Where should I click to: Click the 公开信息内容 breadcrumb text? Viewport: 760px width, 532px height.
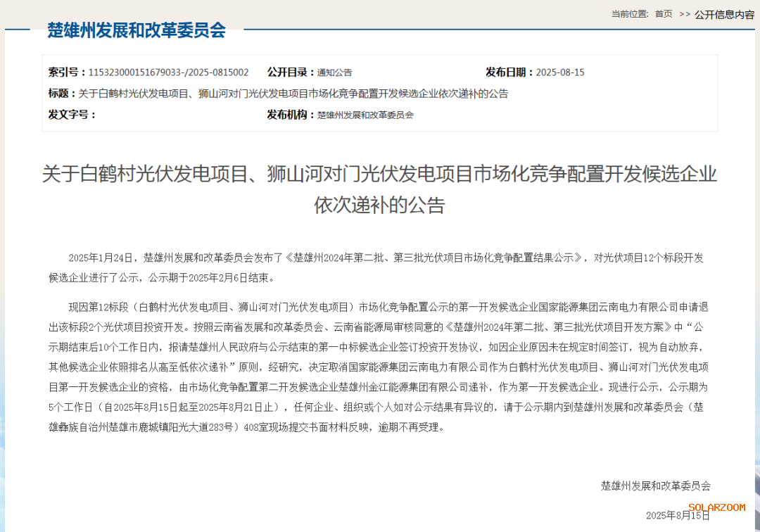coord(724,15)
